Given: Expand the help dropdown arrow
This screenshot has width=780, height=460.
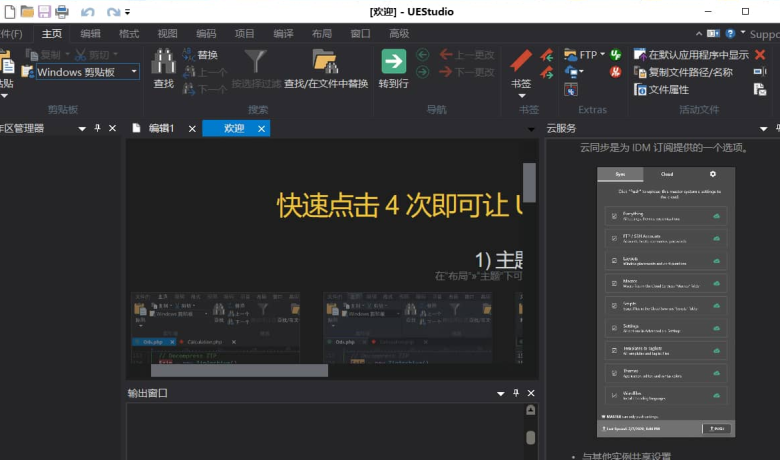Looking at the screenshot, I should point(743,33).
